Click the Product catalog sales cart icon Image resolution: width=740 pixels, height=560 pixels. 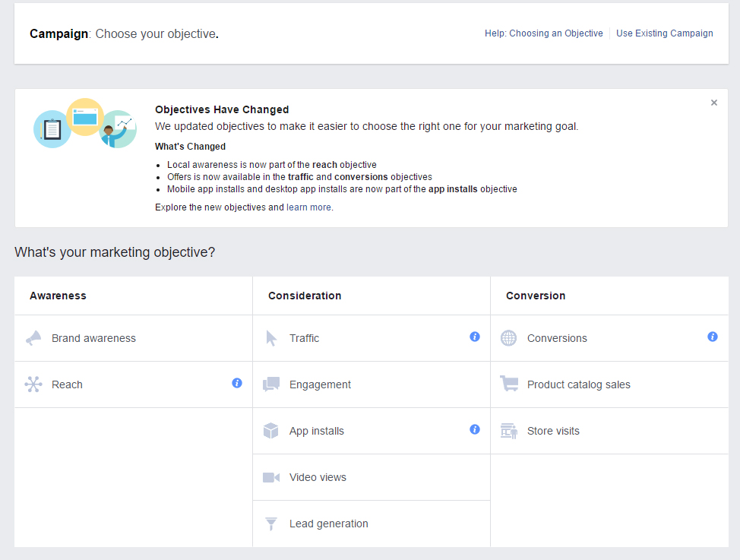coord(509,384)
